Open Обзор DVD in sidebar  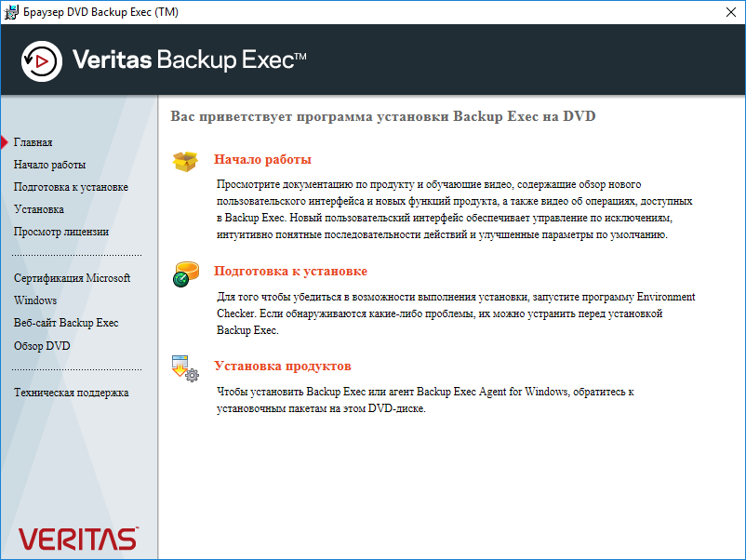[x=42, y=346]
